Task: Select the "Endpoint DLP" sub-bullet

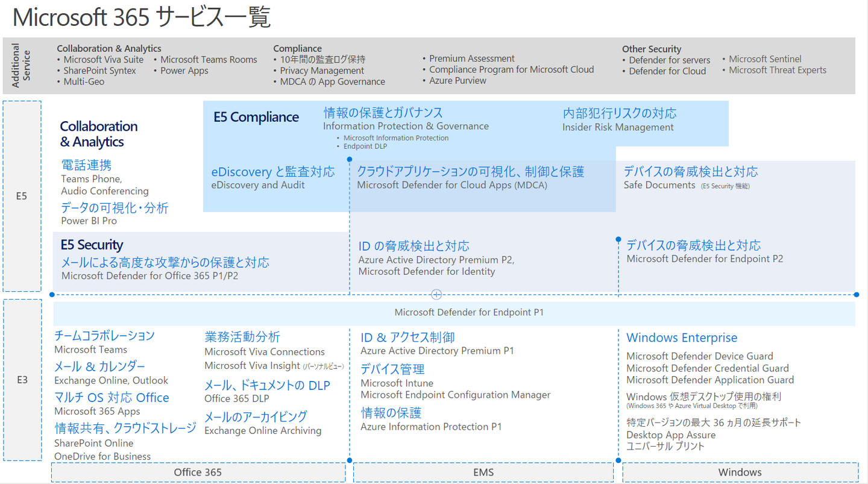Action: click(365, 146)
